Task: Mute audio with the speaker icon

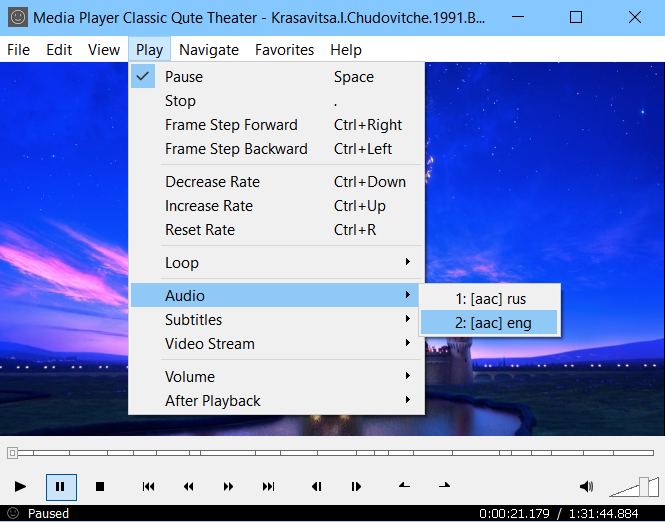Action: point(586,487)
